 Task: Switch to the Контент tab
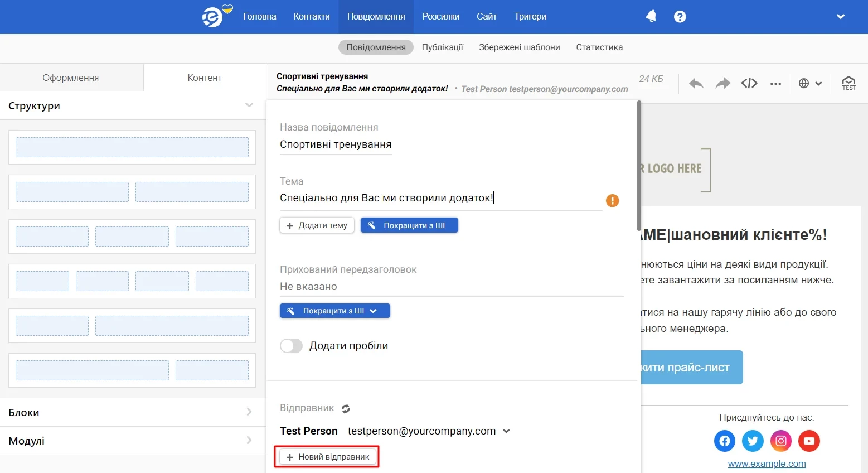(205, 78)
